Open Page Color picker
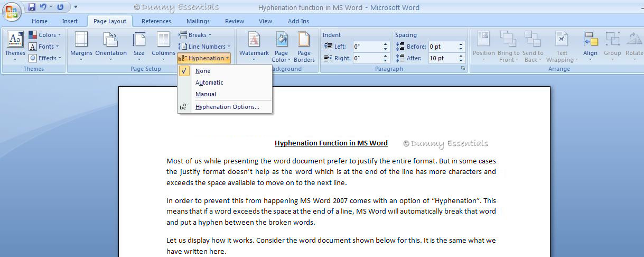644x257 pixels. point(282,47)
